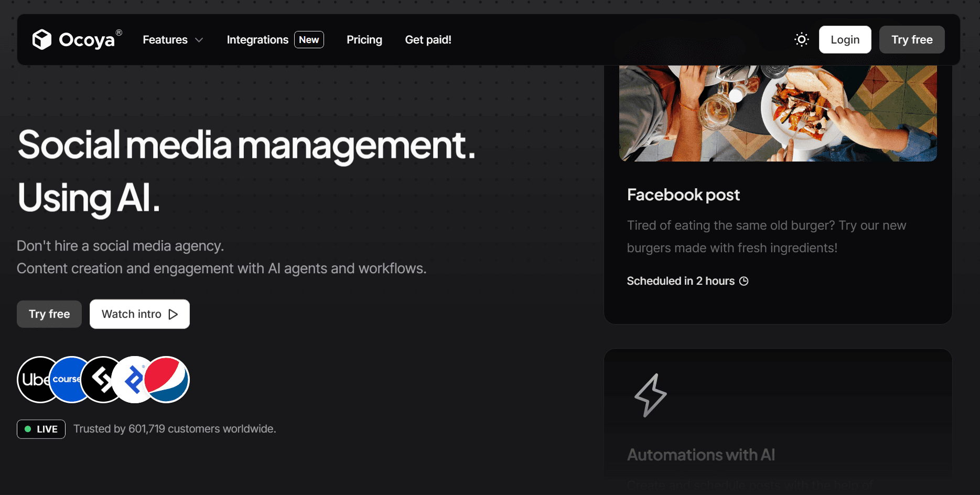Click the LIVE status badge
The height and width of the screenshot is (495, 980).
click(x=41, y=429)
